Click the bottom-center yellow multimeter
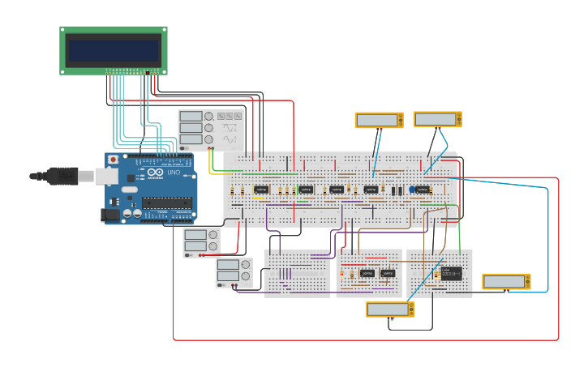 tap(390, 309)
